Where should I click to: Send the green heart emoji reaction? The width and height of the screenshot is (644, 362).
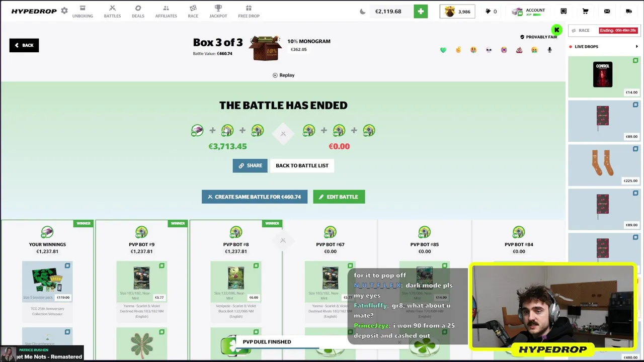[x=443, y=50]
